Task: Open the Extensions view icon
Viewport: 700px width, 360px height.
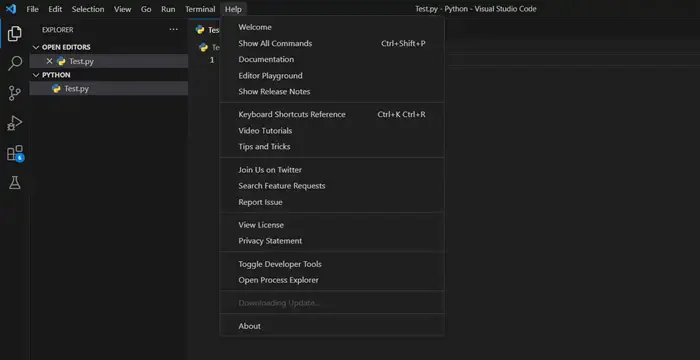Action: (x=14, y=153)
